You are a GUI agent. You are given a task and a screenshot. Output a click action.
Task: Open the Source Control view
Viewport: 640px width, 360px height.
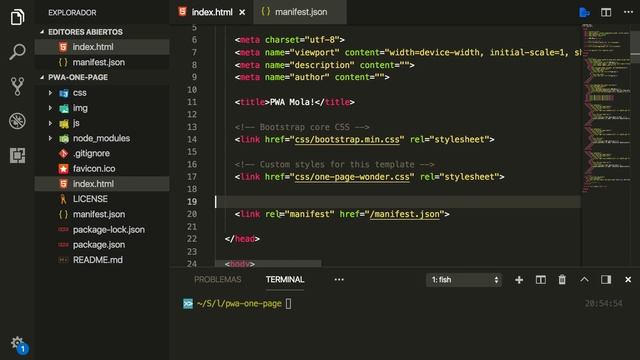pyautogui.click(x=17, y=87)
